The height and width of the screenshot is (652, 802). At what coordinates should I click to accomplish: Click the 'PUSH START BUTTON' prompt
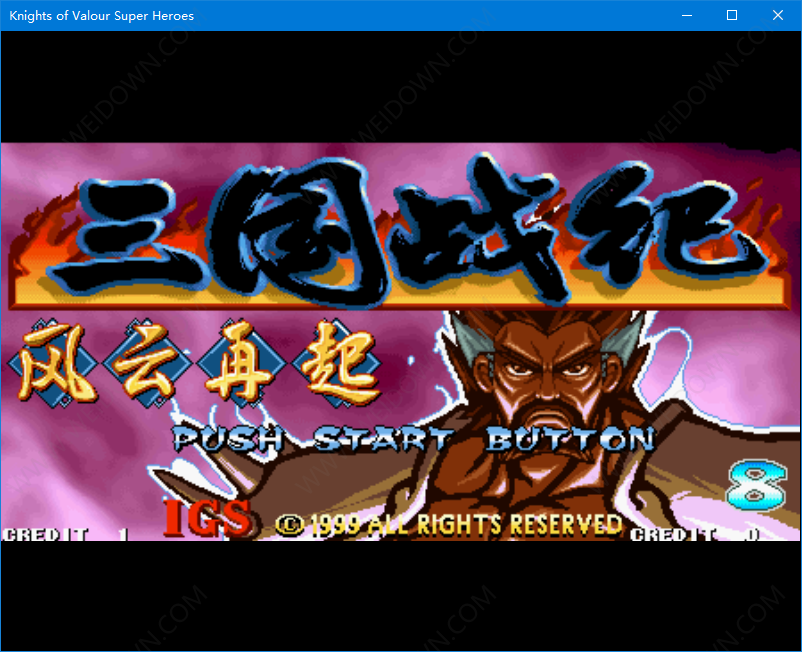click(x=414, y=439)
